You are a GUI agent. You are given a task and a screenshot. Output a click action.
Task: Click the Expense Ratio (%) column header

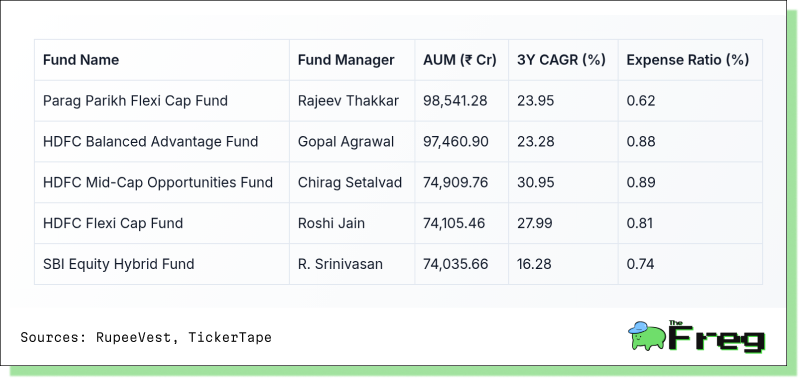[688, 60]
